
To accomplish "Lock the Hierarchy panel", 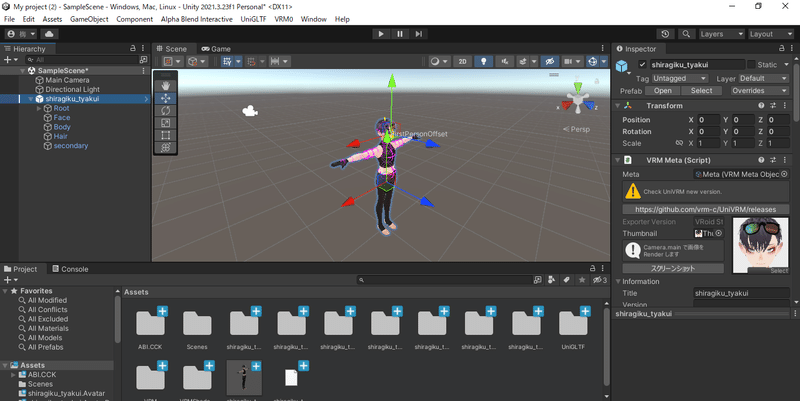I will point(133,48).
